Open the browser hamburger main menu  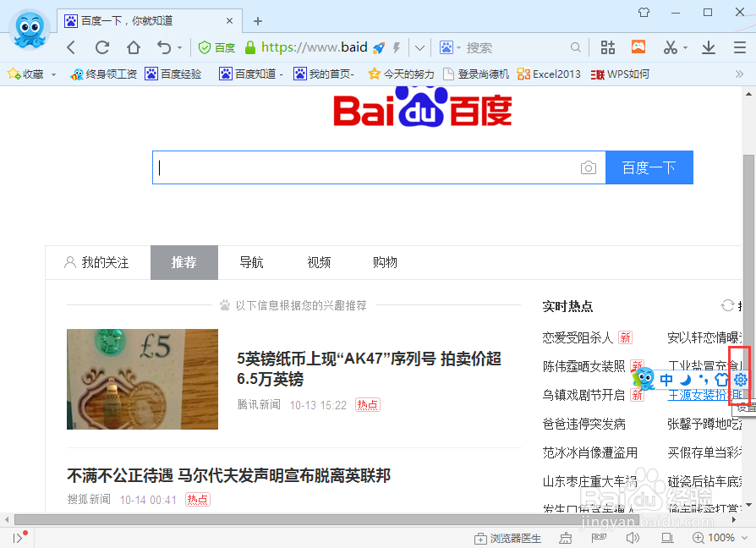[x=740, y=47]
